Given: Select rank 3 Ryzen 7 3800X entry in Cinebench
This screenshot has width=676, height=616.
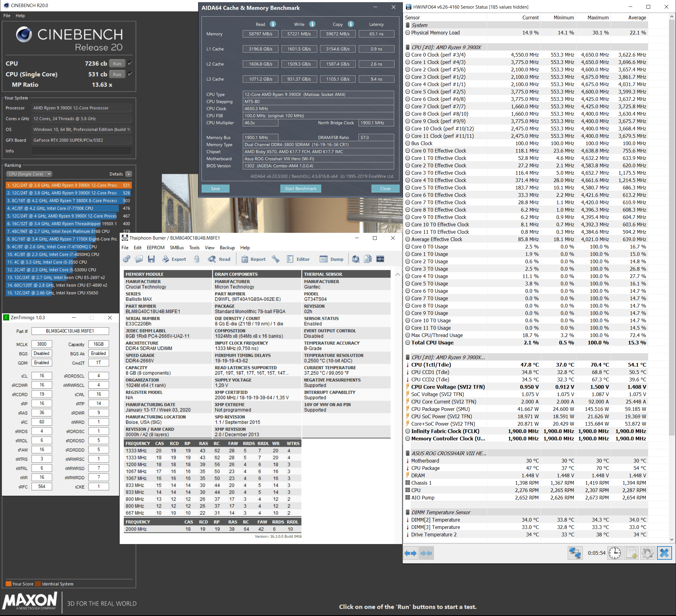Looking at the screenshot, I should pyautogui.click(x=68, y=201).
